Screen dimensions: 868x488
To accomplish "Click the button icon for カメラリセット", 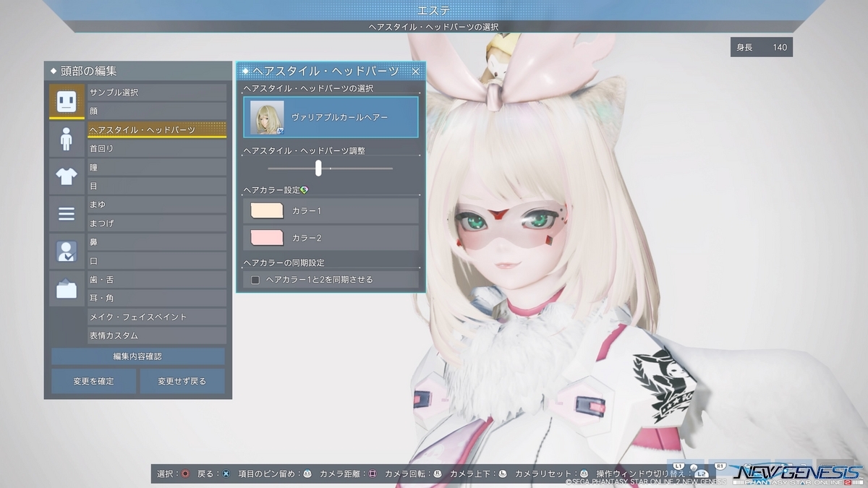I will (x=584, y=474).
